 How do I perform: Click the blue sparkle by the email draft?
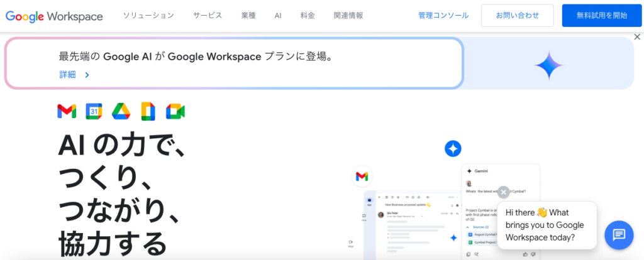(453, 237)
